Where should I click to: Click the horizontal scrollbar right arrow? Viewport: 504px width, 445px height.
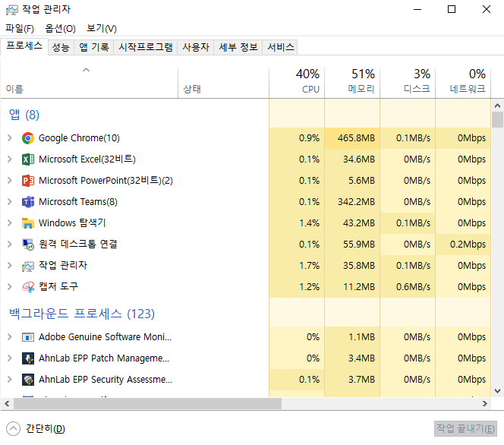tap(485, 403)
